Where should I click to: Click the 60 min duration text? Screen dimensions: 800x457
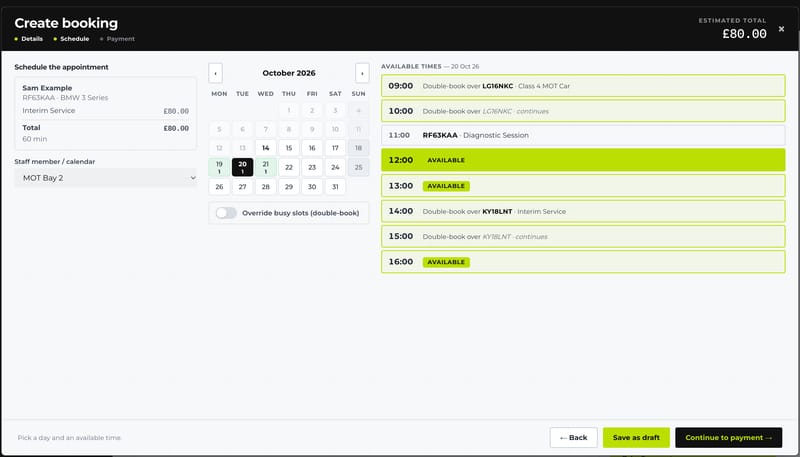pos(35,139)
